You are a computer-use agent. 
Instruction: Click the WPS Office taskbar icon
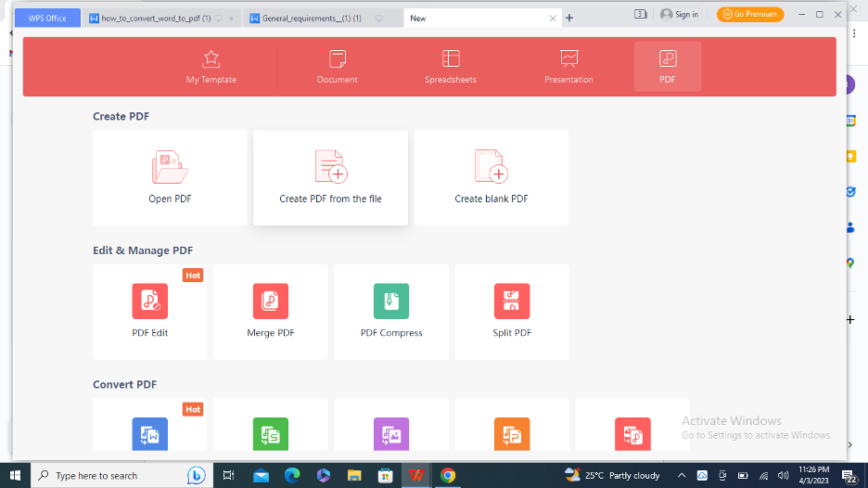point(416,475)
